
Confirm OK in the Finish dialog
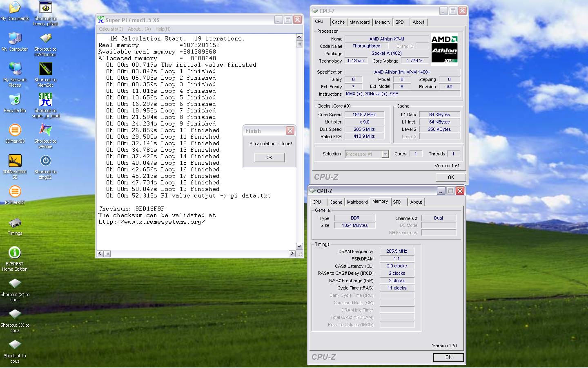point(269,157)
